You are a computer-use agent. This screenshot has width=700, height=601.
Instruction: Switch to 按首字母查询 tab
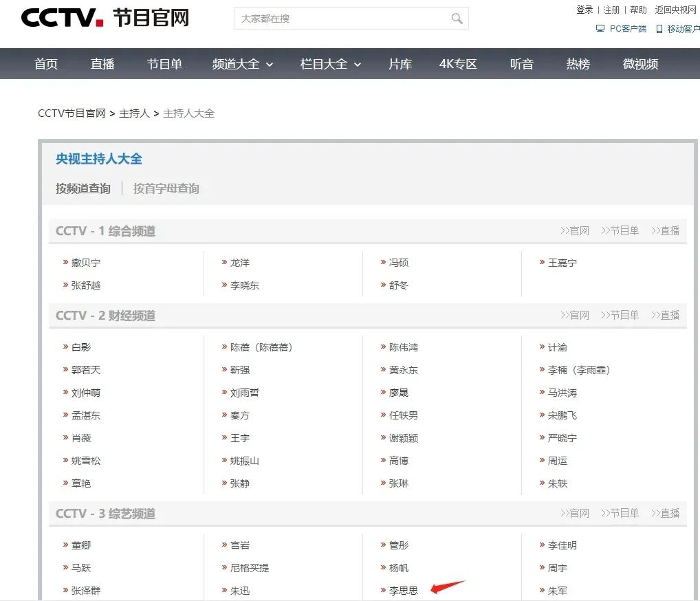[166, 188]
